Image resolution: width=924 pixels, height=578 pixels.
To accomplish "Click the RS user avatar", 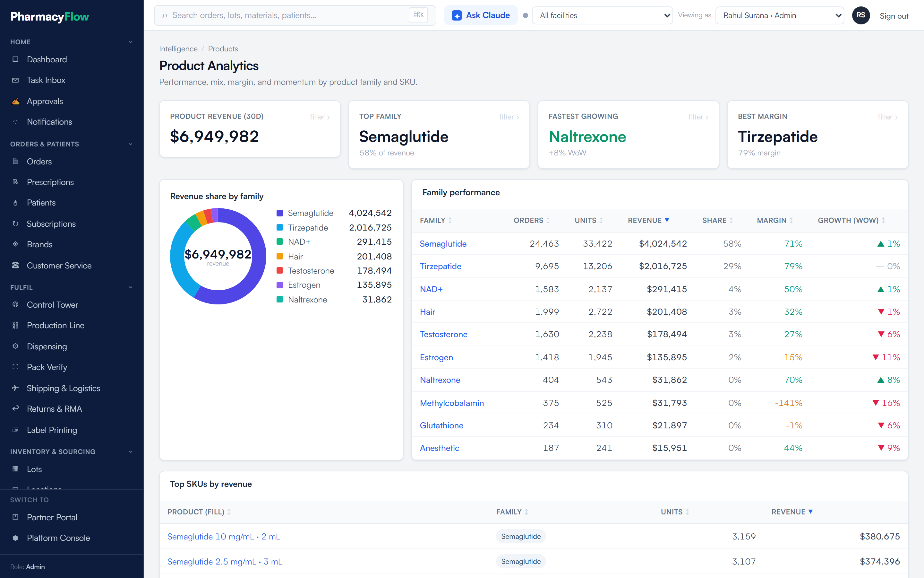I will click(860, 15).
